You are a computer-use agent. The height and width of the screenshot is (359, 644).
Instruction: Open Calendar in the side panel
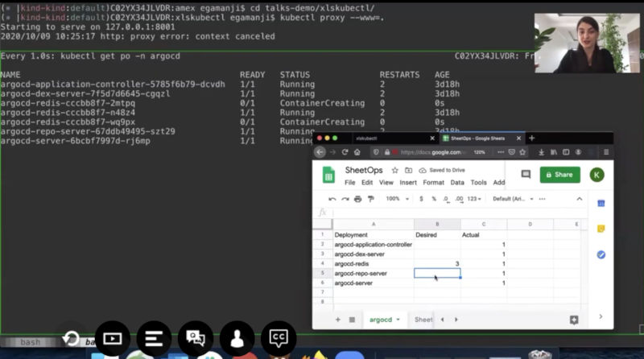(601, 204)
